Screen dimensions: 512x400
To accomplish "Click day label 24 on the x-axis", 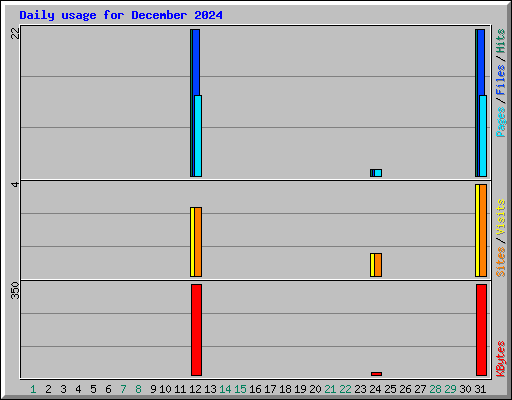I will click(375, 389).
